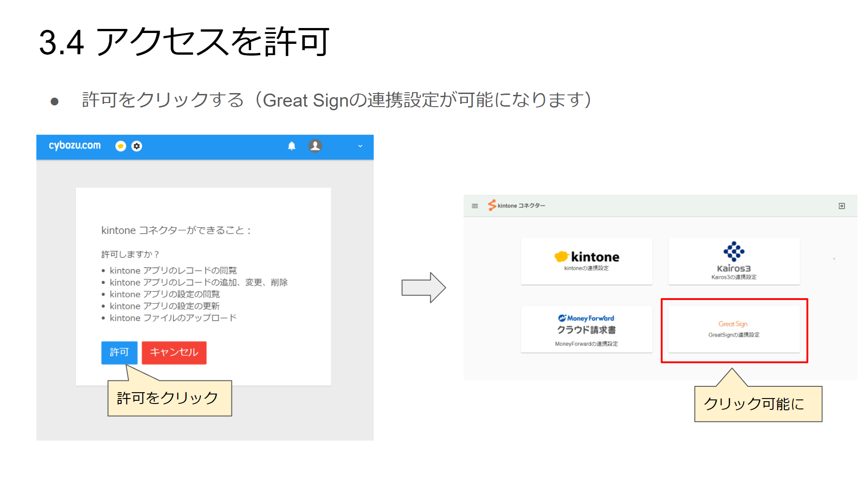Image resolution: width=868 pixels, height=488 pixels.
Task: Select the text kintone アプリの設定の閲覧
Action: click(x=165, y=294)
